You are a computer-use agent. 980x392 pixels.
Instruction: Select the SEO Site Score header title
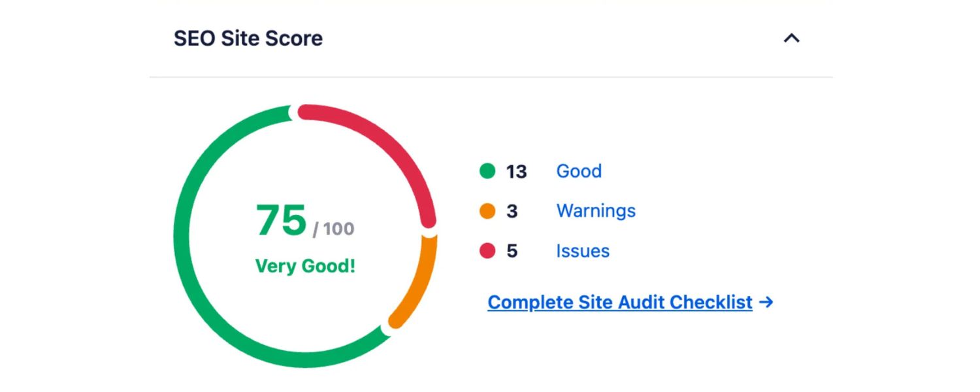pos(248,39)
